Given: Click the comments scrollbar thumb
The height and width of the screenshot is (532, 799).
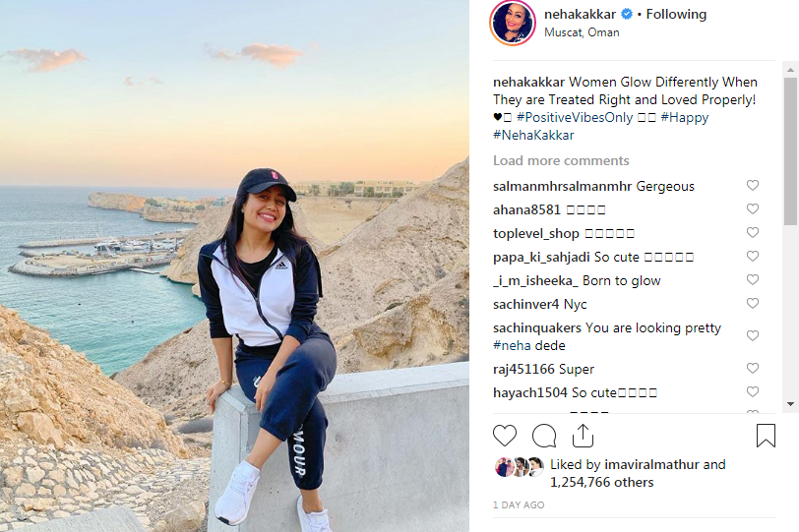Looking at the screenshot, I should coord(790,151).
